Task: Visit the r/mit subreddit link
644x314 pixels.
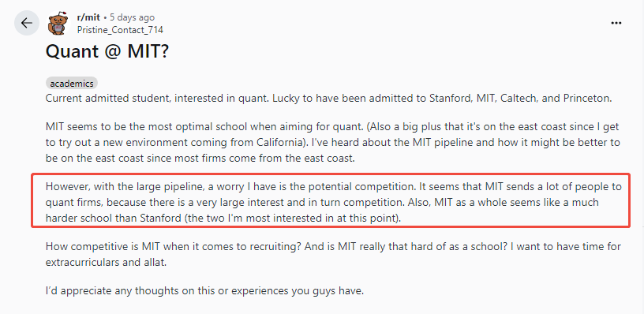Action: [88, 17]
